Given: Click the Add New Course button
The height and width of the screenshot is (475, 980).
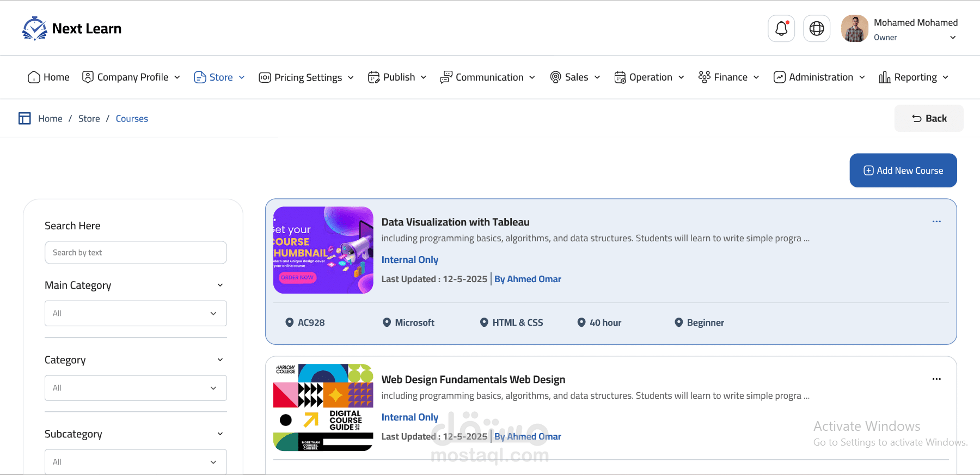Looking at the screenshot, I should [903, 170].
